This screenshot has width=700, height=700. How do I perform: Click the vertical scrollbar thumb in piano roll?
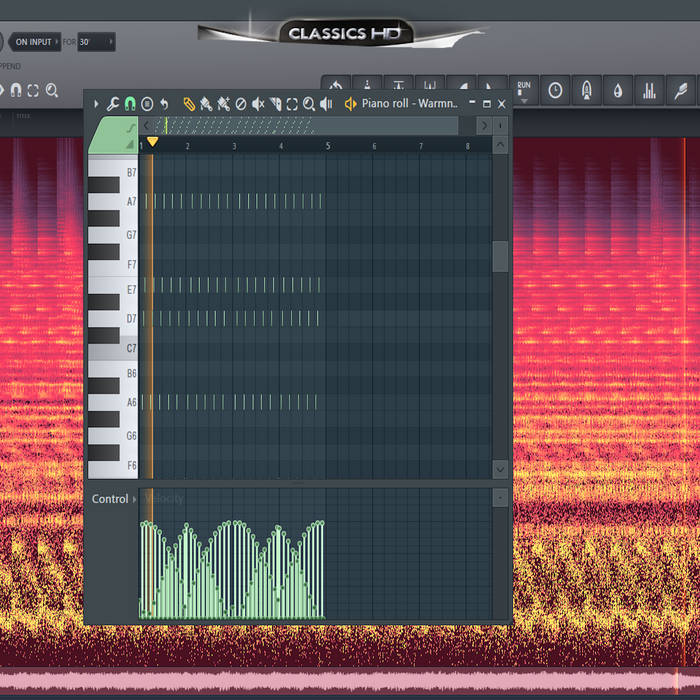500,256
